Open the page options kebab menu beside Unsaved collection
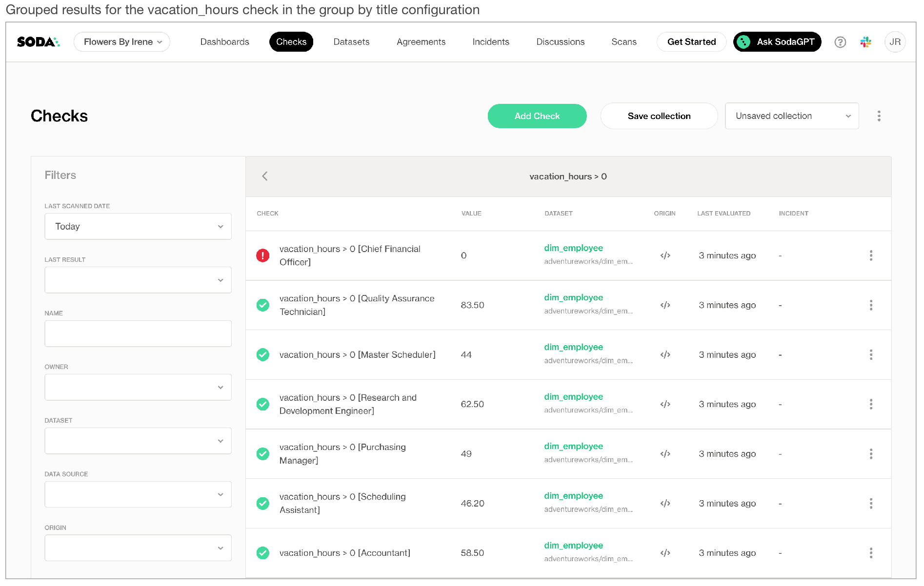This screenshot has height=586, width=924. tap(879, 116)
